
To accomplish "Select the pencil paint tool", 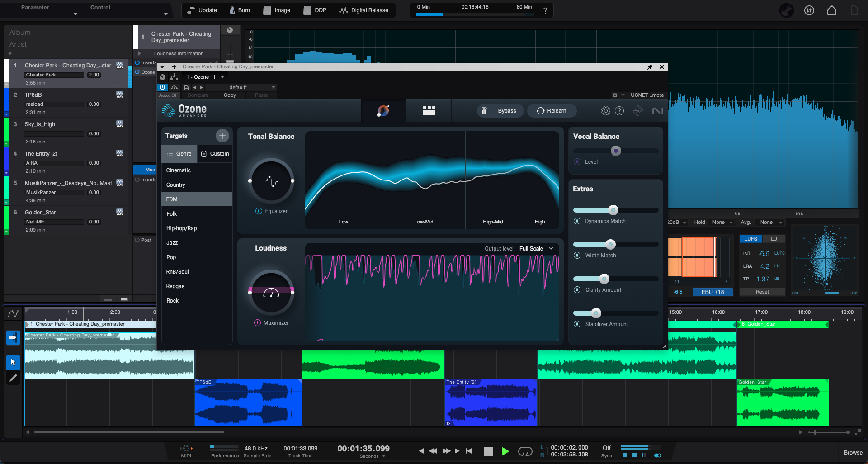I will [13, 378].
